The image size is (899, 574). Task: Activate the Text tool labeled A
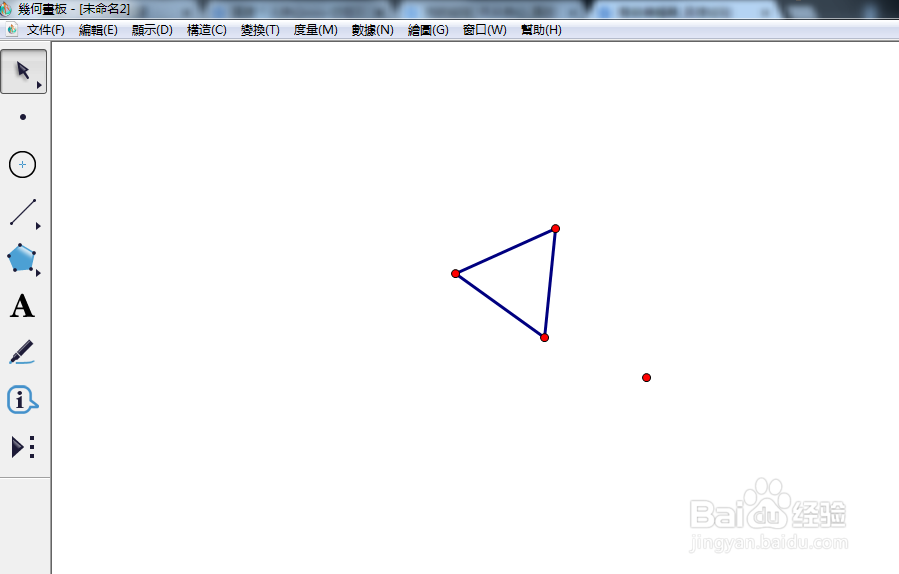point(22,306)
